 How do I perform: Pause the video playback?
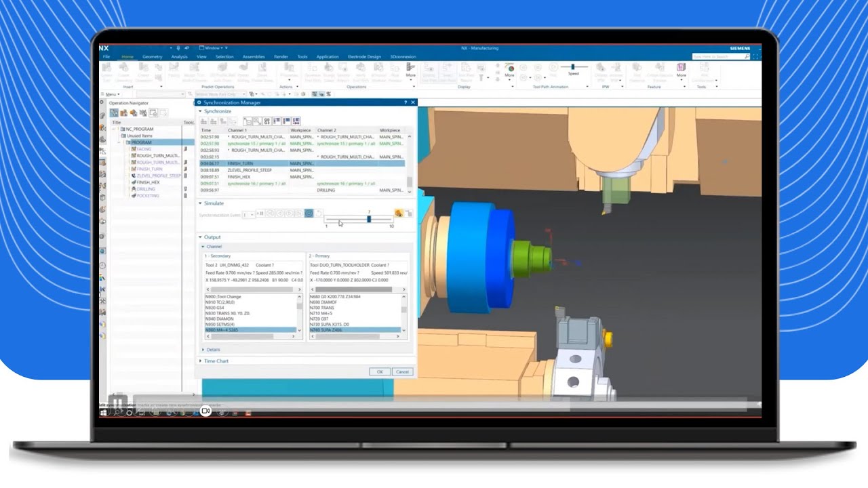[x=118, y=403]
